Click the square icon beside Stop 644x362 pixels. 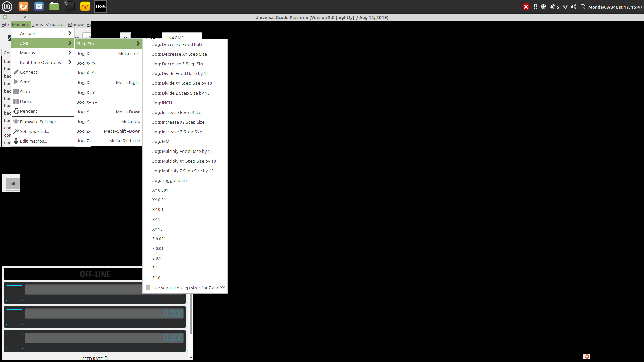click(x=16, y=92)
